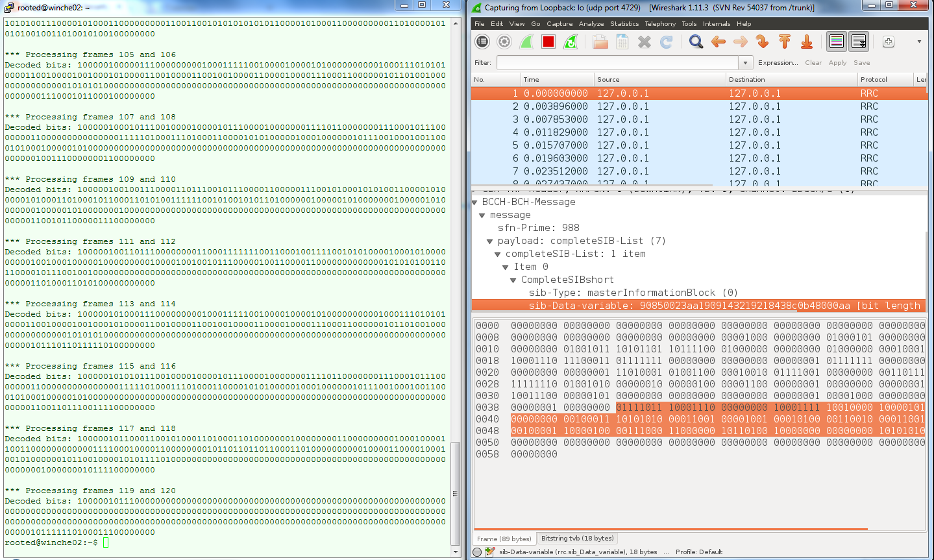This screenshot has width=934, height=560.
Task: Stop the running capture with red square
Action: pos(548,42)
